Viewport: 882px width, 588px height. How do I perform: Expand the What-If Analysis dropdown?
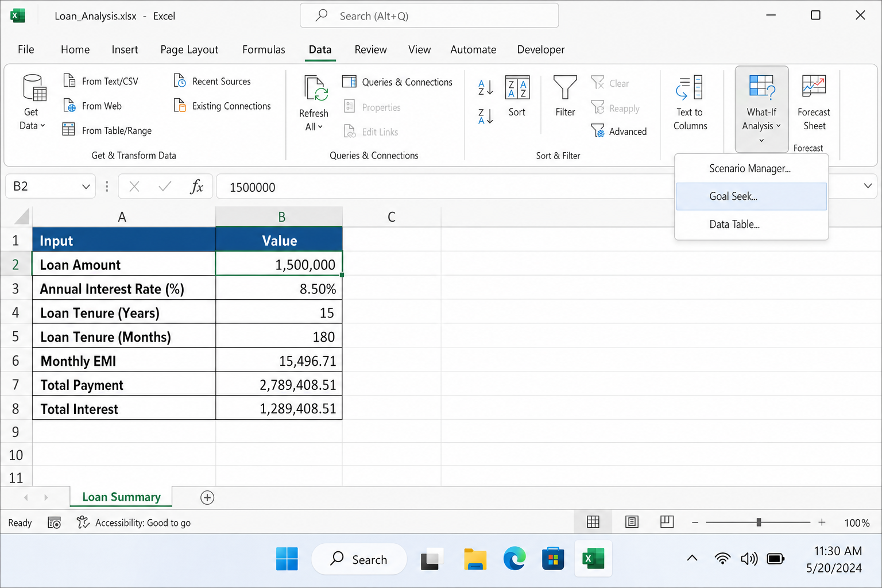[761, 109]
